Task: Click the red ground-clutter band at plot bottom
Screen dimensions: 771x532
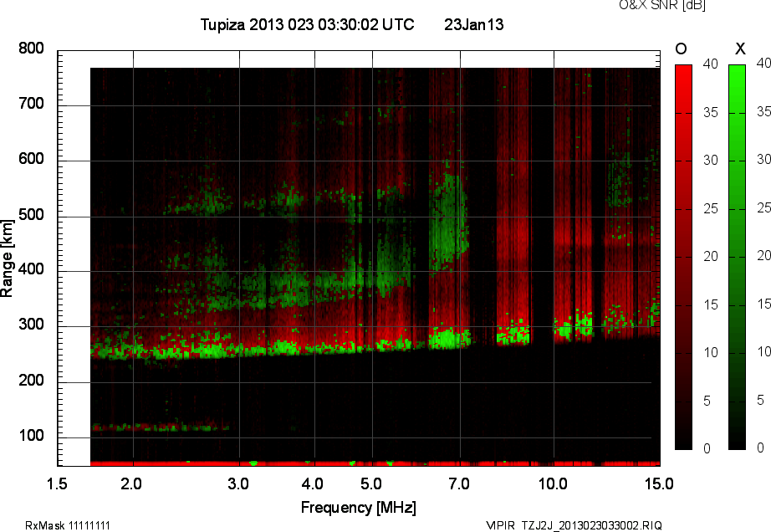Action: [x=375, y=463]
